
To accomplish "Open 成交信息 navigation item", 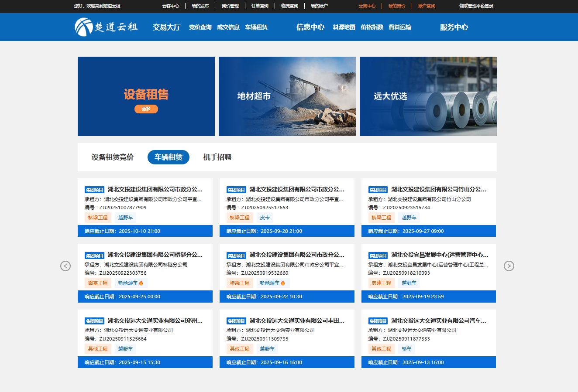I will (228, 27).
